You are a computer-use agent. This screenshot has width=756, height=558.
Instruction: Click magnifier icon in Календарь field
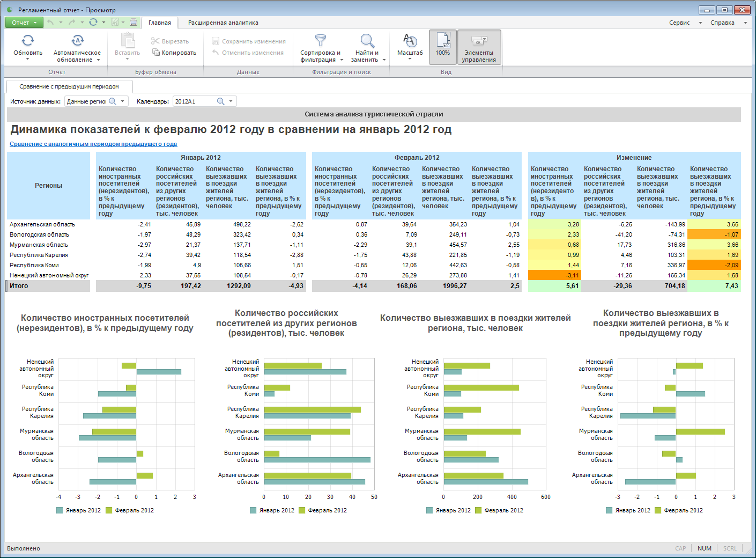pos(220,101)
